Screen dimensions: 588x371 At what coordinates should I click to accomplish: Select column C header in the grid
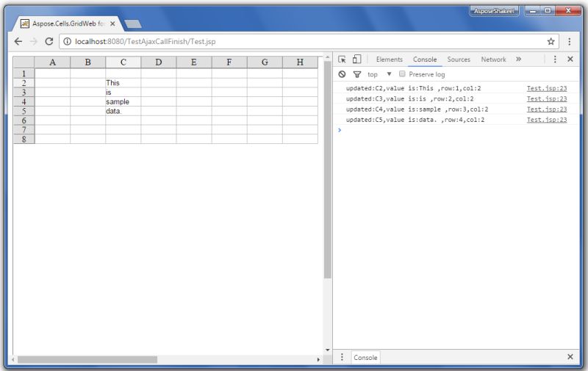tap(123, 62)
